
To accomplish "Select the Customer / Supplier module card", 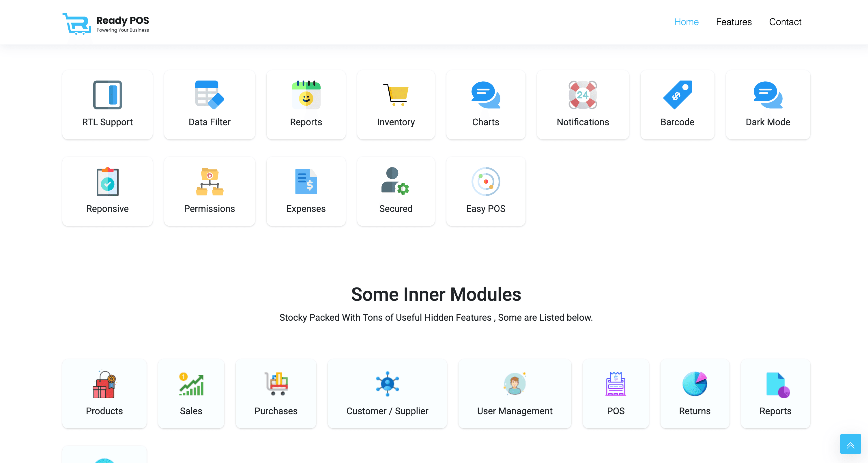I will coord(387,394).
